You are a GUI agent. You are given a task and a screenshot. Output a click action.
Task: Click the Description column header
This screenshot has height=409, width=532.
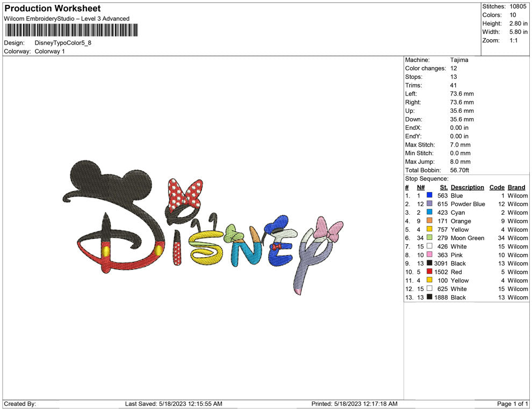click(467, 187)
